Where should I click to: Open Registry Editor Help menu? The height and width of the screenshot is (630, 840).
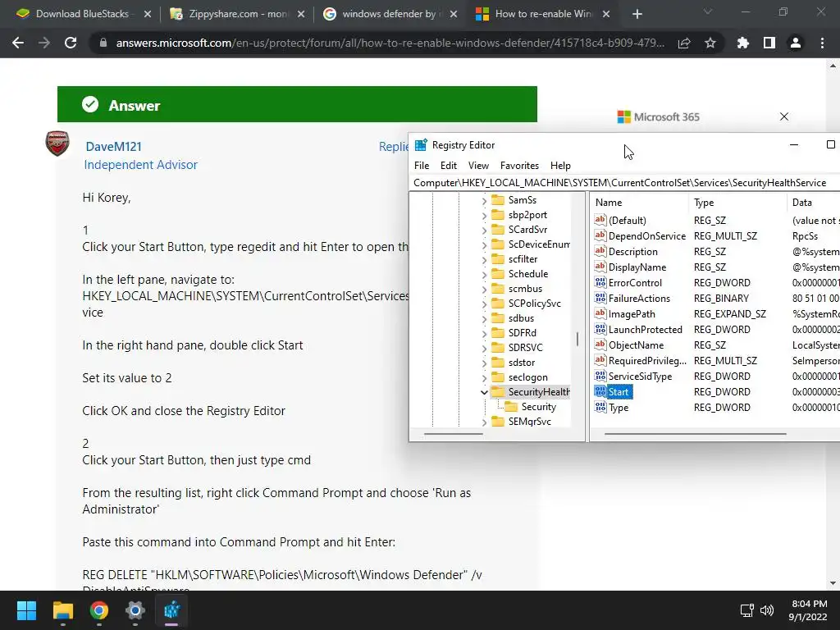tap(560, 166)
